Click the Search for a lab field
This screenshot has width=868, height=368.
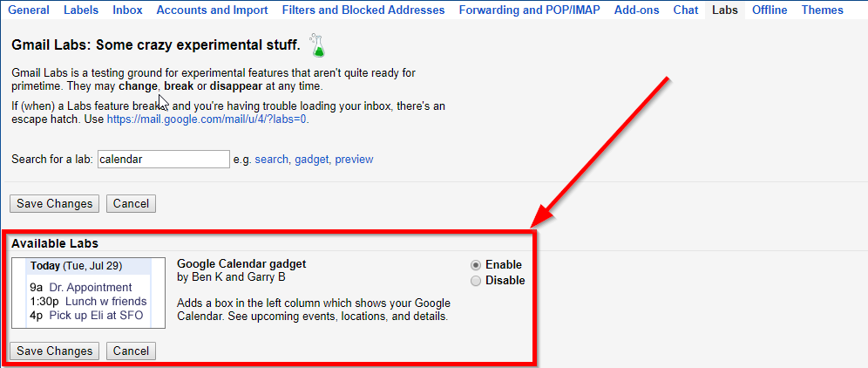pos(163,160)
